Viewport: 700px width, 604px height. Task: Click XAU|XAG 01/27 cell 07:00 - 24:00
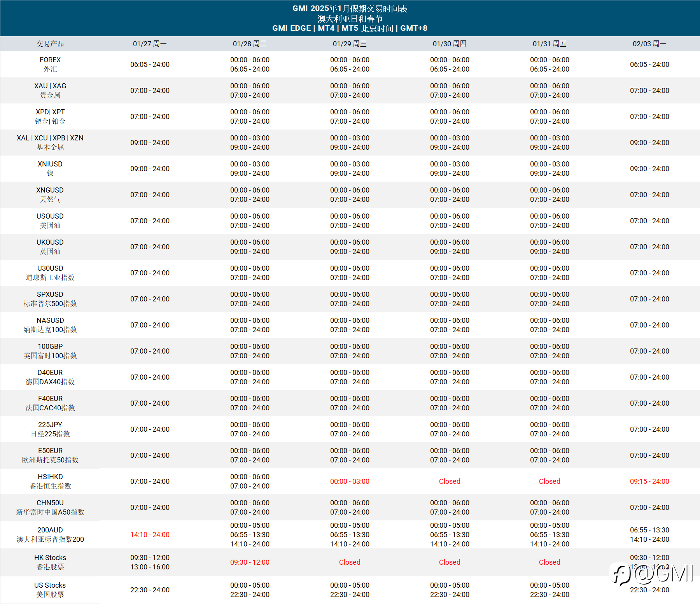150,91
